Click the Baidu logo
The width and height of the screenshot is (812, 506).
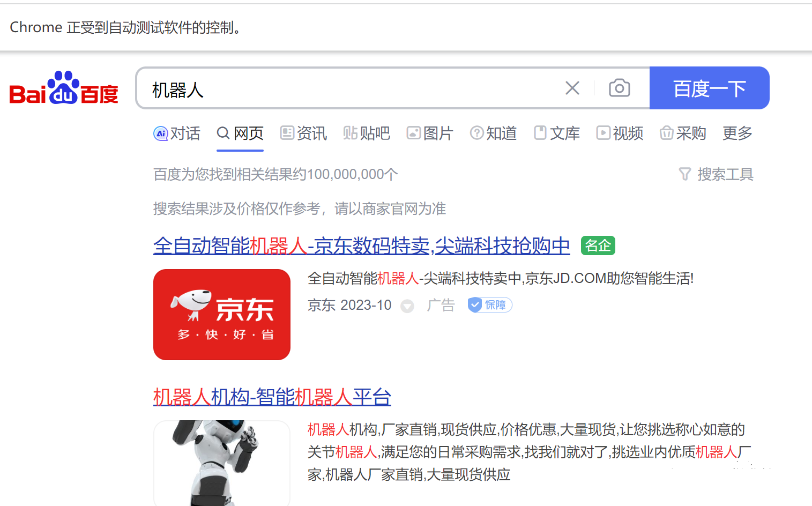64,88
